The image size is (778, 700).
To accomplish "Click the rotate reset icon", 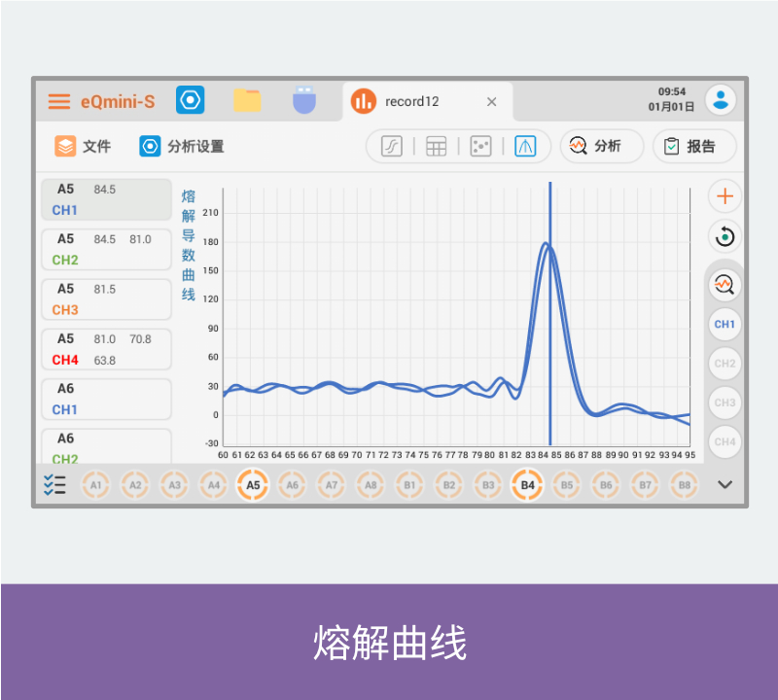I will 725,235.
